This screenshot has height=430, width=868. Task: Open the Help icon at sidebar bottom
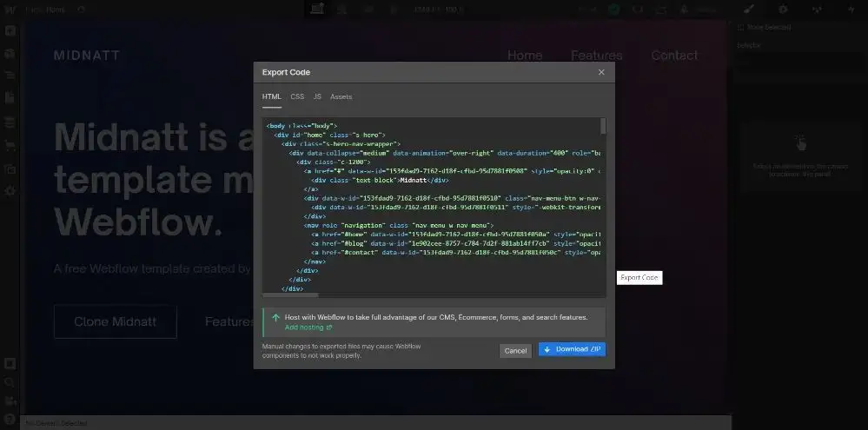10,419
